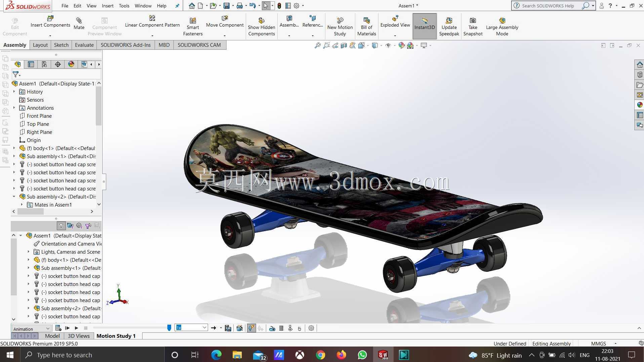
Task: Switch to the Evaluate tab
Action: coord(84,45)
